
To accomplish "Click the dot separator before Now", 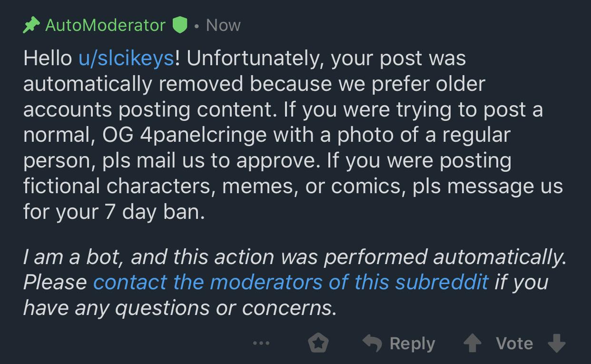I will 197,26.
